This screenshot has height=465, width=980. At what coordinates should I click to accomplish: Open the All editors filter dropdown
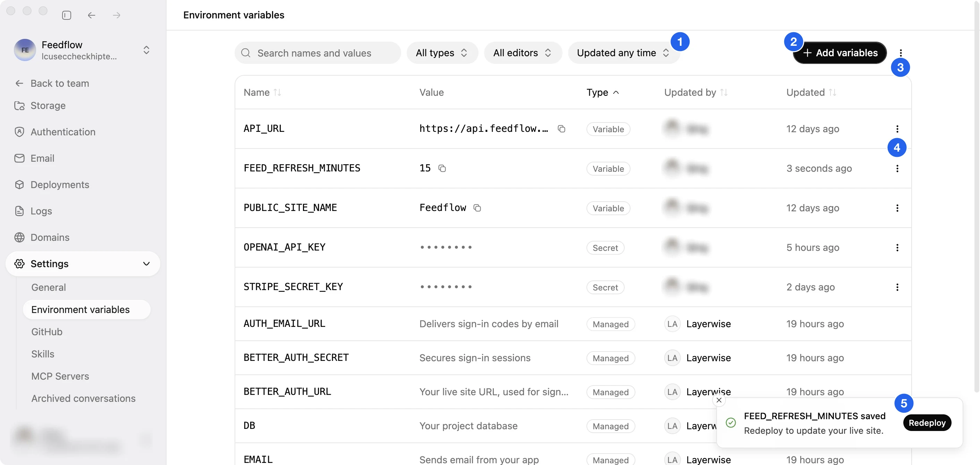click(x=523, y=53)
